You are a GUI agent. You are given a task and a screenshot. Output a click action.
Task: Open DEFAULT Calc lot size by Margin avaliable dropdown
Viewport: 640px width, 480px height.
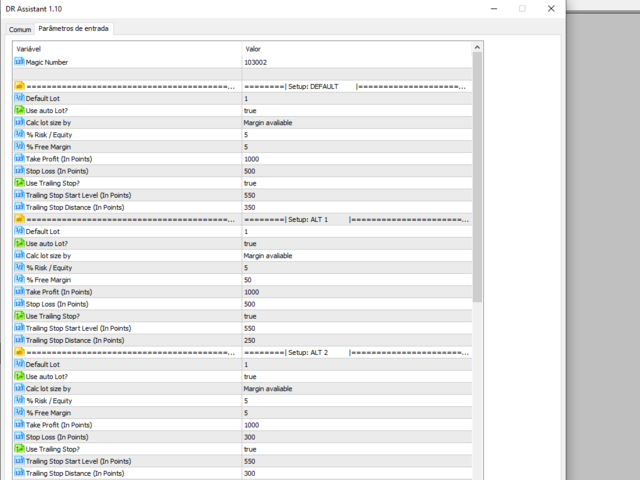pos(357,123)
